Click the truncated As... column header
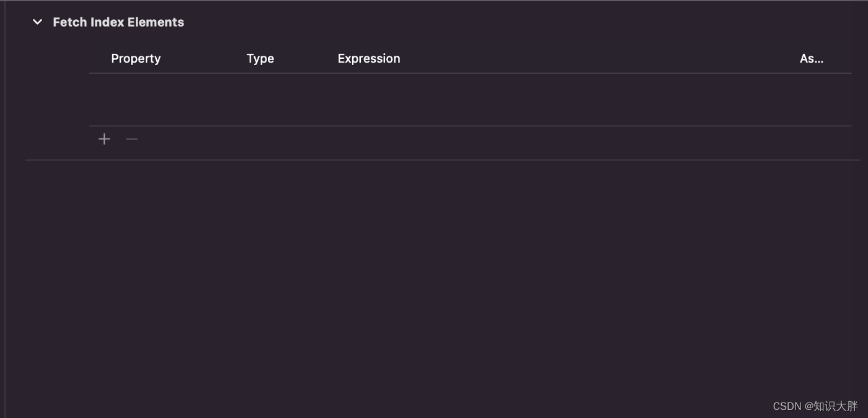Image resolution: width=868 pixels, height=418 pixels. (812, 58)
